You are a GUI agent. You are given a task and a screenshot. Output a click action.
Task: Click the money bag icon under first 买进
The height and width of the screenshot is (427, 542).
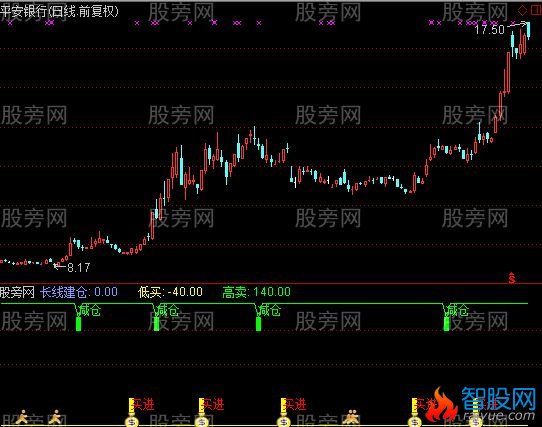pos(131,421)
